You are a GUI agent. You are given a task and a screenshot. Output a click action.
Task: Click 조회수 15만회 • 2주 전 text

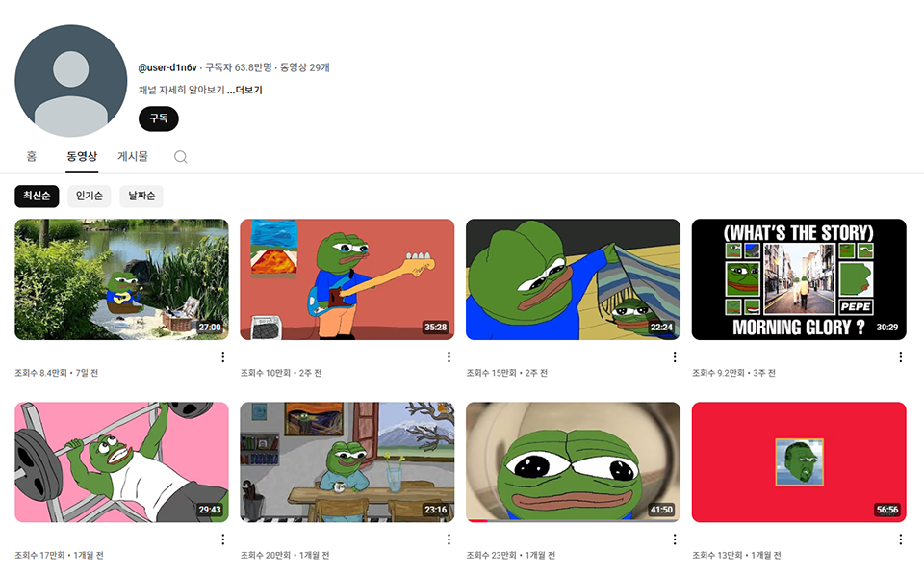pyautogui.click(x=507, y=373)
